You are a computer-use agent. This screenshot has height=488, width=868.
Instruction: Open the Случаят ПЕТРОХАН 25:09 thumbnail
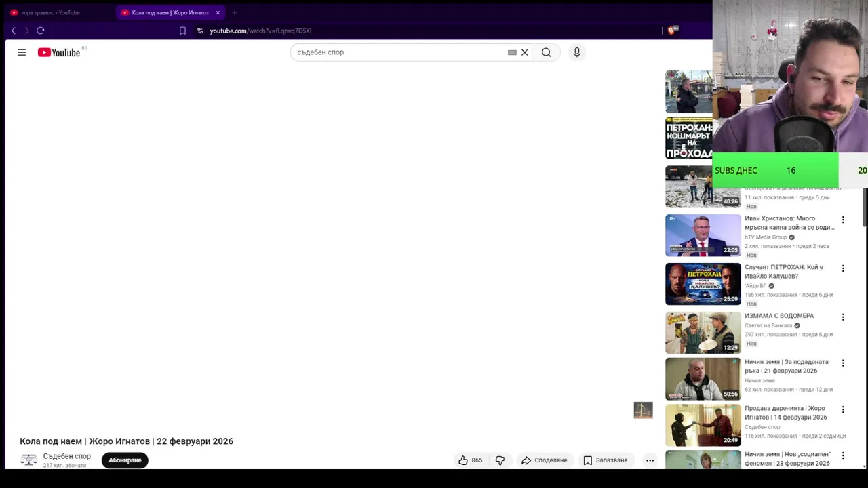pyautogui.click(x=703, y=284)
